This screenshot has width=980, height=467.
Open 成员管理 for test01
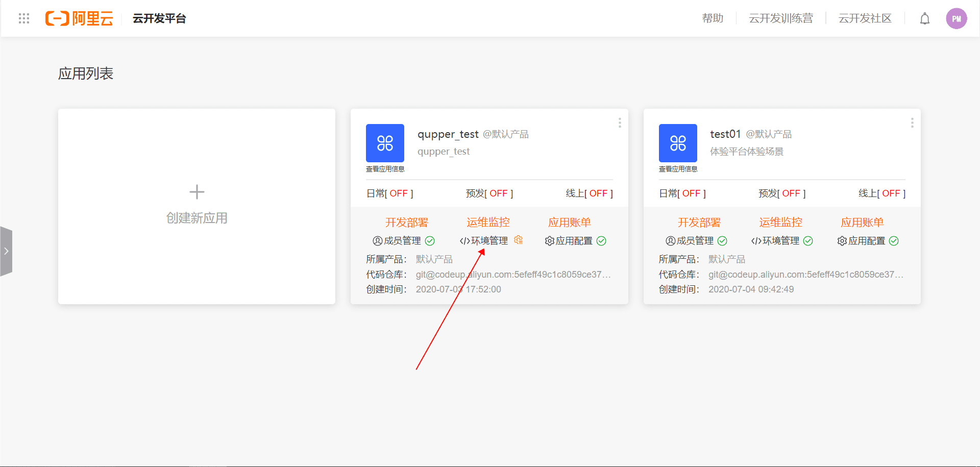pos(690,241)
